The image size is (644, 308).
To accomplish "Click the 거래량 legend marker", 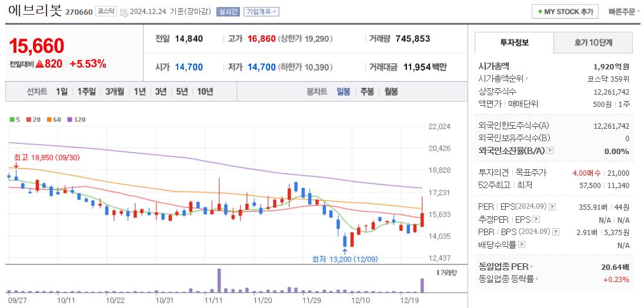I will pyautogui.click(x=438, y=273).
